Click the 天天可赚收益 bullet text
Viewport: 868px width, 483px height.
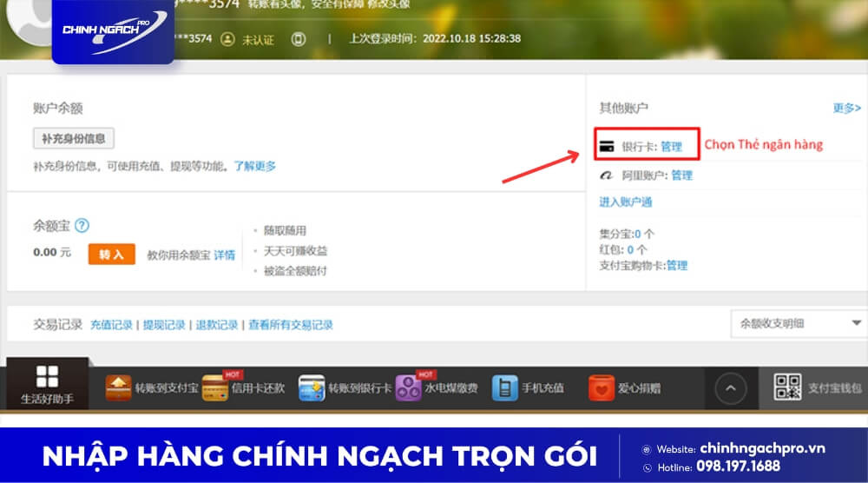(x=296, y=251)
